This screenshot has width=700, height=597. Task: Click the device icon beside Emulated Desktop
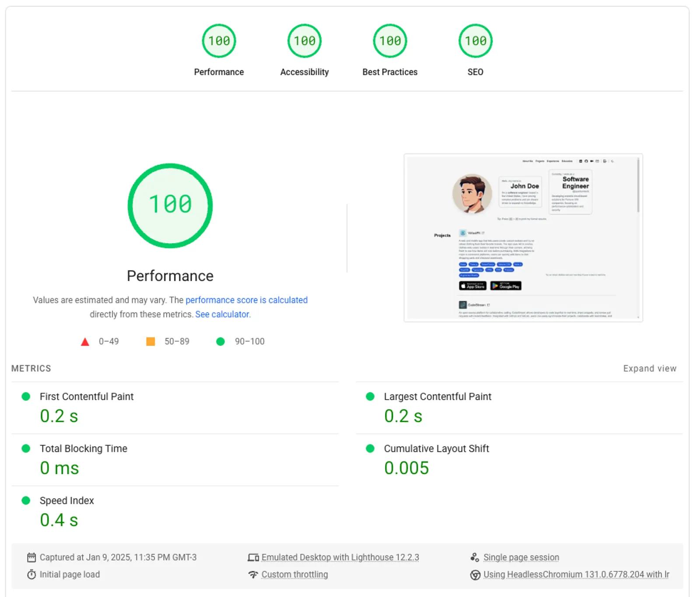click(253, 557)
